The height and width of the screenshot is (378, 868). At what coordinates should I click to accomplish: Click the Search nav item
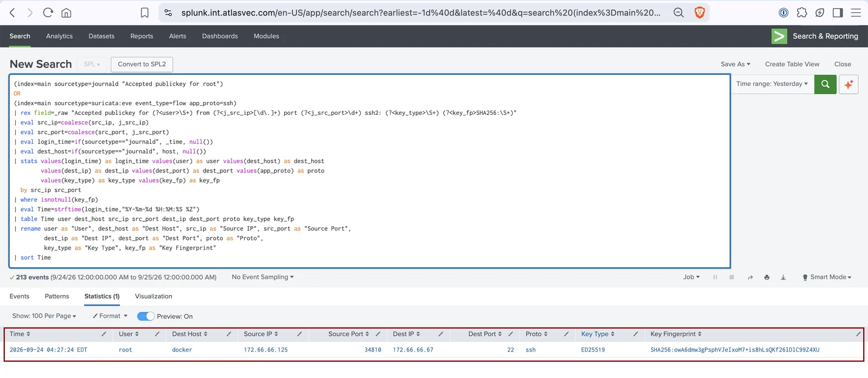pos(20,36)
